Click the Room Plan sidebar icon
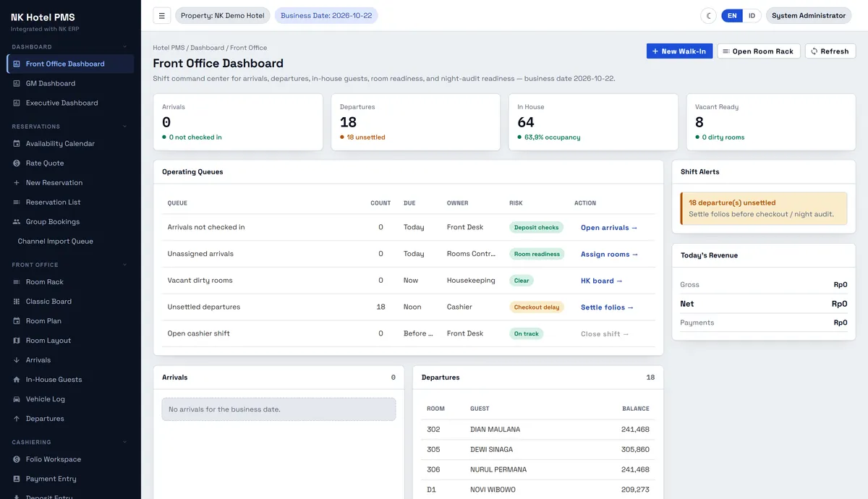The image size is (868, 499). [x=17, y=320]
